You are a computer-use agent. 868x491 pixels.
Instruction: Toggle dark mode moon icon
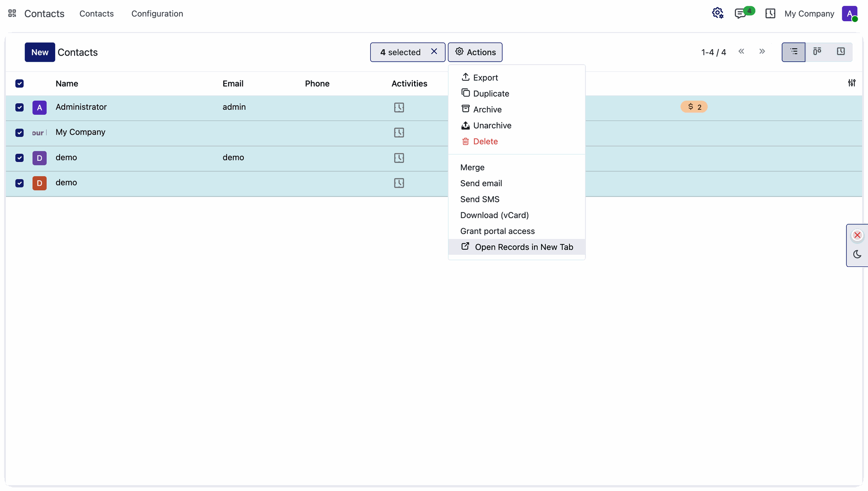coord(857,254)
